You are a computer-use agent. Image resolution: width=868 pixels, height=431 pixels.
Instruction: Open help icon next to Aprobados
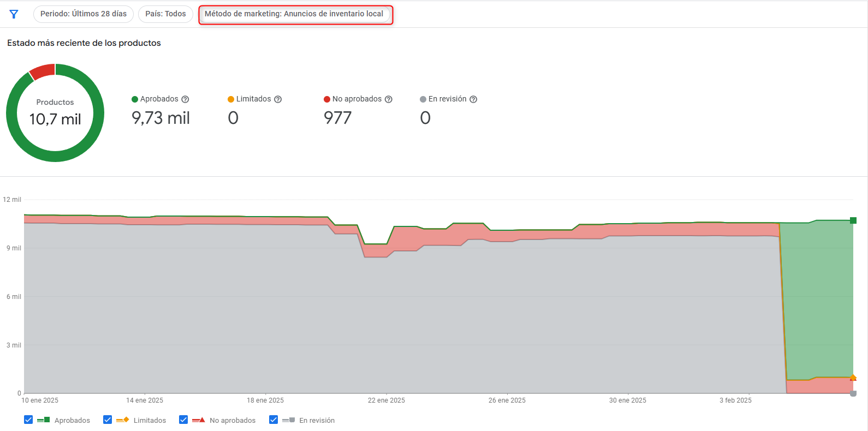(x=185, y=99)
